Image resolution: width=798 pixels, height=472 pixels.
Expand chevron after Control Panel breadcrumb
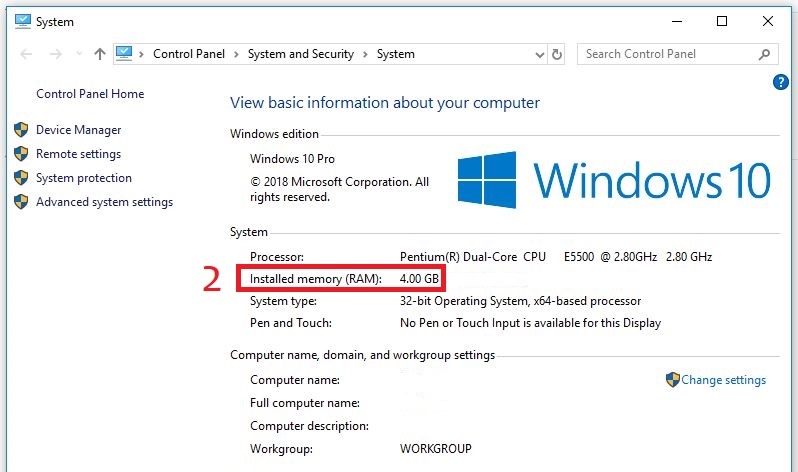[x=239, y=54]
